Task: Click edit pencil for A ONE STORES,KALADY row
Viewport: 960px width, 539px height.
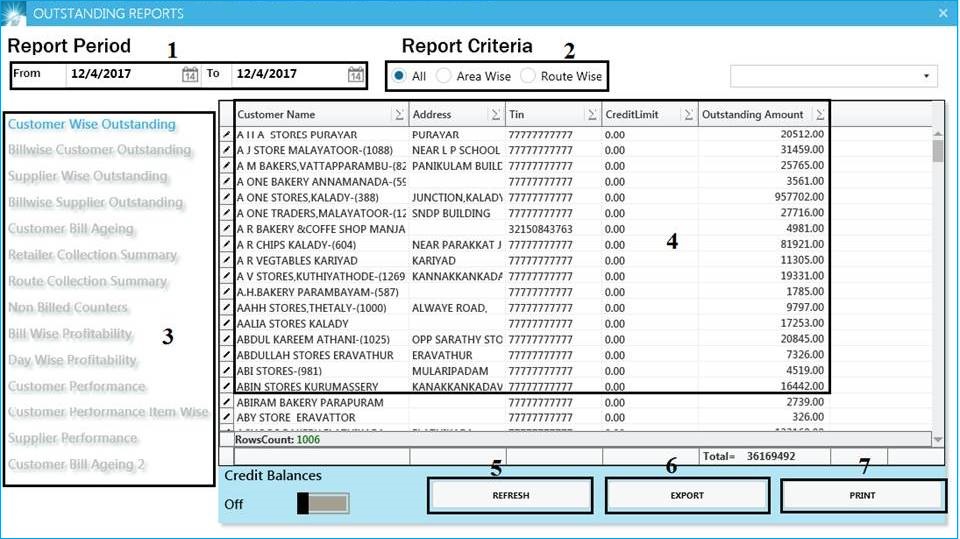Action: click(x=227, y=197)
